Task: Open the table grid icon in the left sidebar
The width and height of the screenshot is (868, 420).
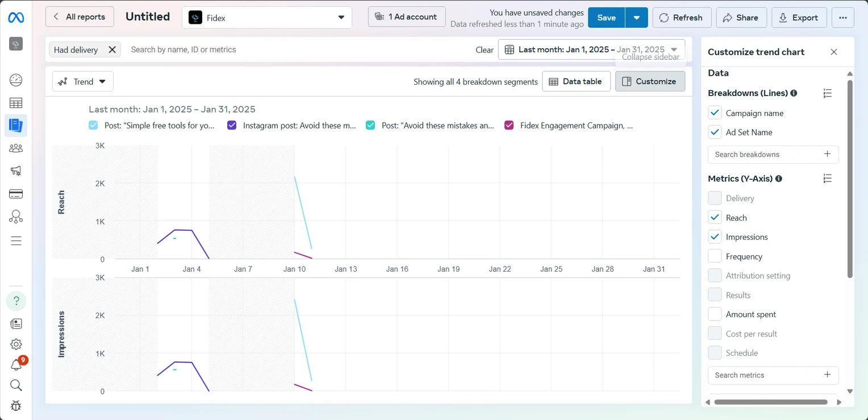Action: point(16,103)
